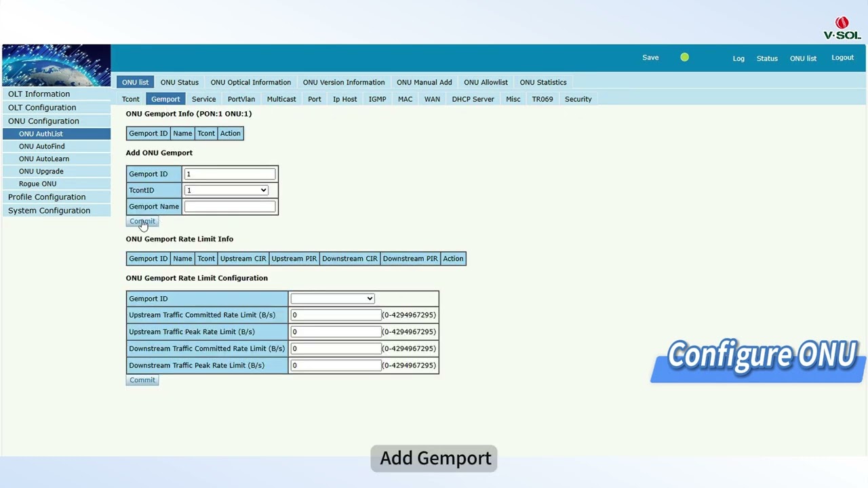
Task: Click Commit under Add ONU Gemport
Action: (x=142, y=222)
